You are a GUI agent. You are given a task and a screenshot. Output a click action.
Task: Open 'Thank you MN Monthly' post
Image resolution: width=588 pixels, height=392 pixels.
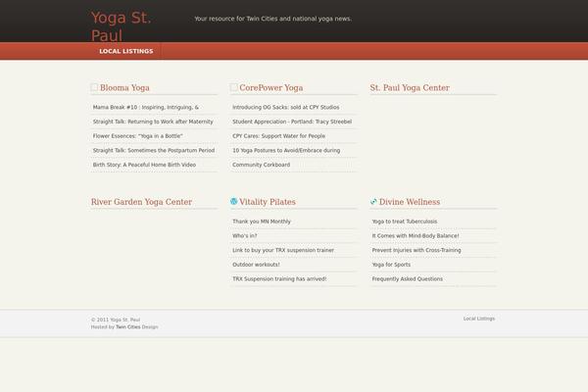click(262, 221)
